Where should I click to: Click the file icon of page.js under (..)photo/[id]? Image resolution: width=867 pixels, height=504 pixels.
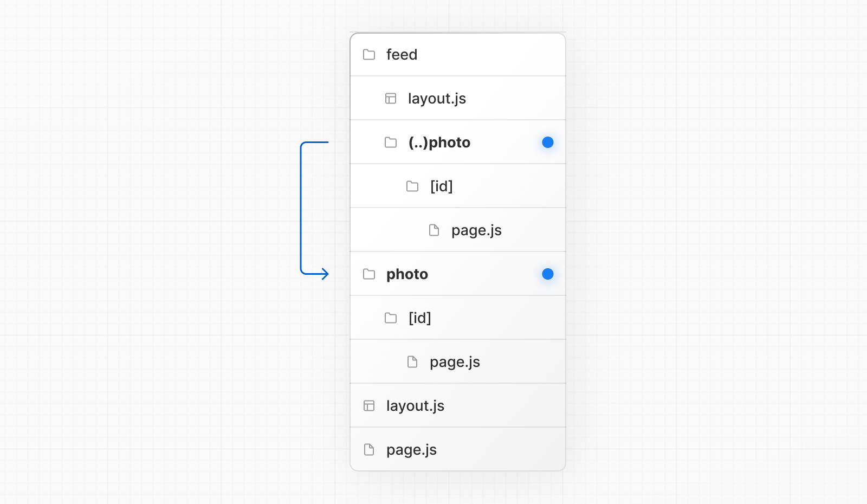[x=434, y=230]
